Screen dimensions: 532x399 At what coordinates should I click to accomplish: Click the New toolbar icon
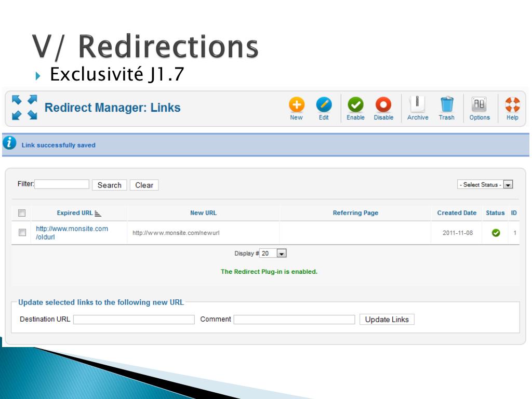(297, 105)
